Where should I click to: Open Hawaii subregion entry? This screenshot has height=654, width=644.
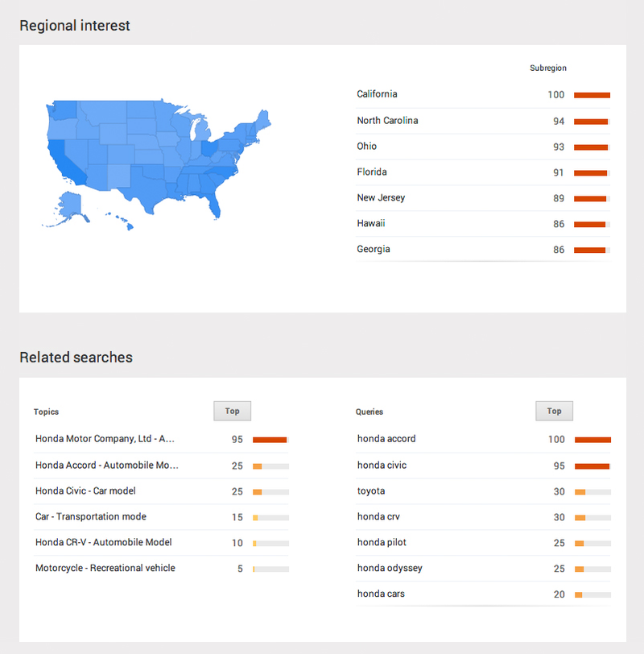point(483,224)
